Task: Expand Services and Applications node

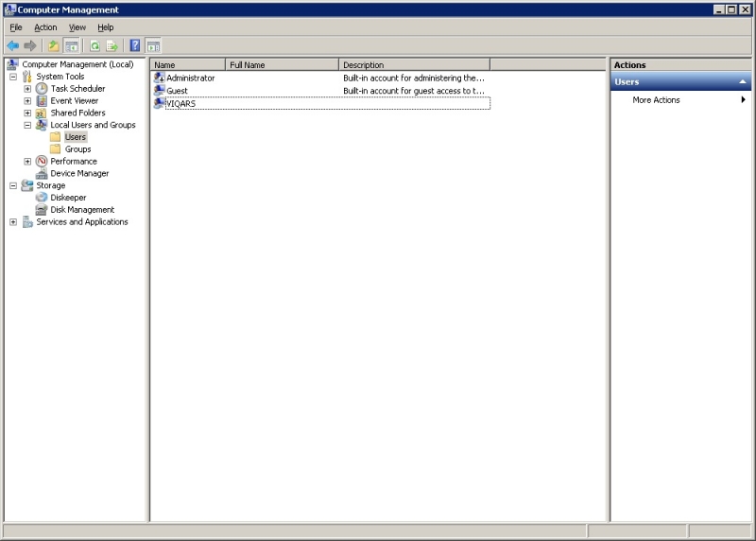Action: [x=13, y=222]
